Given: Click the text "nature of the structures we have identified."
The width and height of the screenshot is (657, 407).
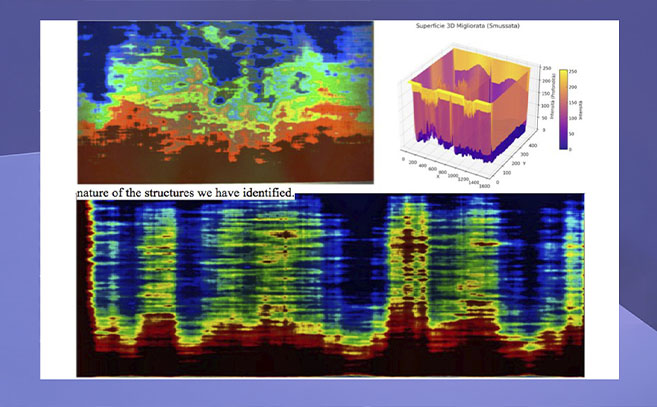Looking at the screenshot, I should (x=184, y=191).
